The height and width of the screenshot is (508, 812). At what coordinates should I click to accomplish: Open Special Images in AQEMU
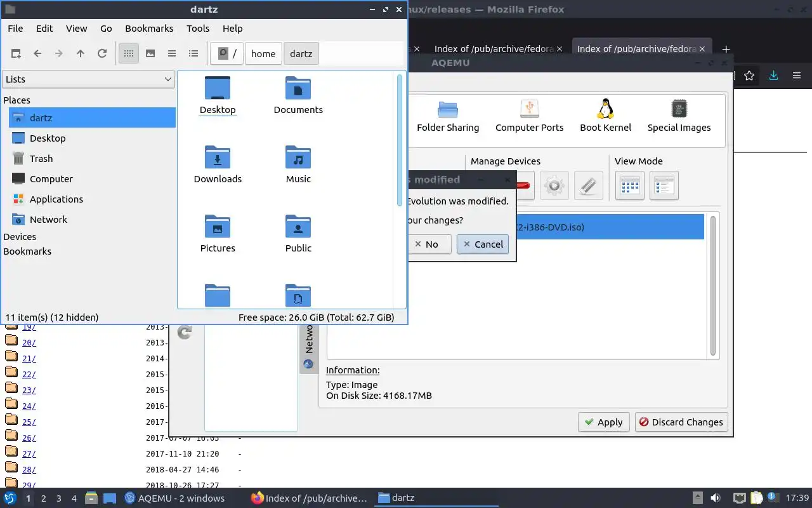coord(679,116)
